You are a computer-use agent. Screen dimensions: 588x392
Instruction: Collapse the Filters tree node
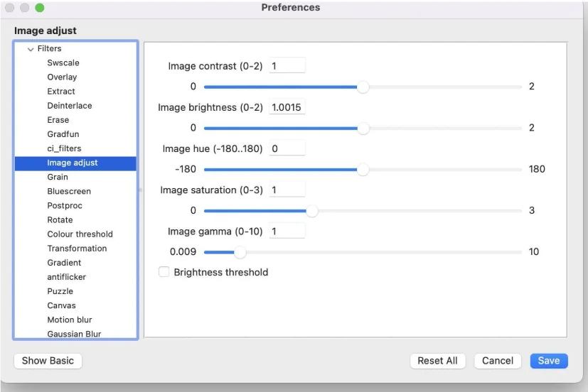(x=31, y=49)
